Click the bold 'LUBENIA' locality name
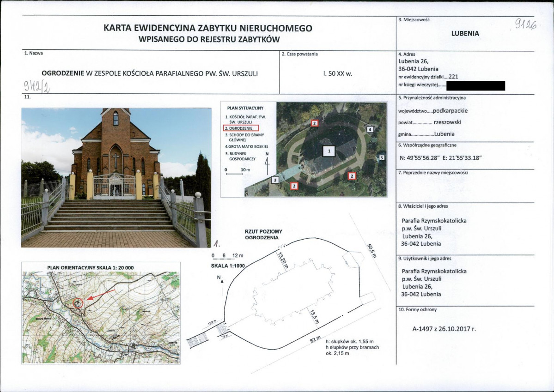This screenshot has height=392, width=554. [465, 34]
